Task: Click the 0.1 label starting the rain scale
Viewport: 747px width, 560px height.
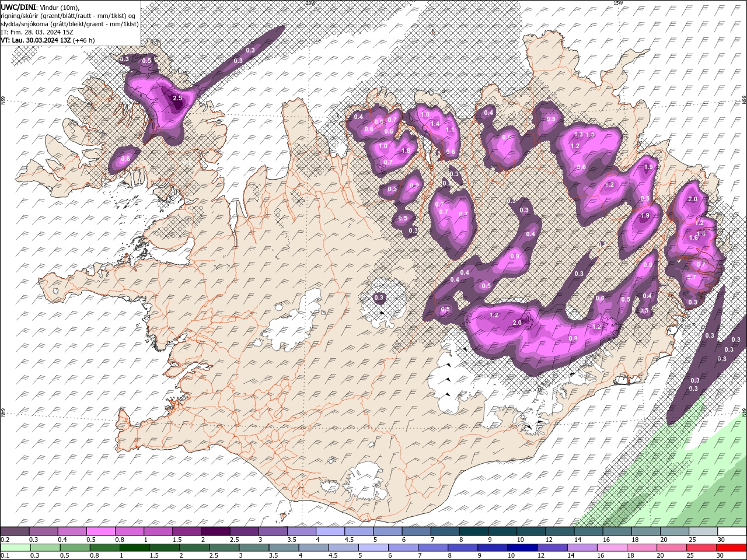Action: [5, 556]
